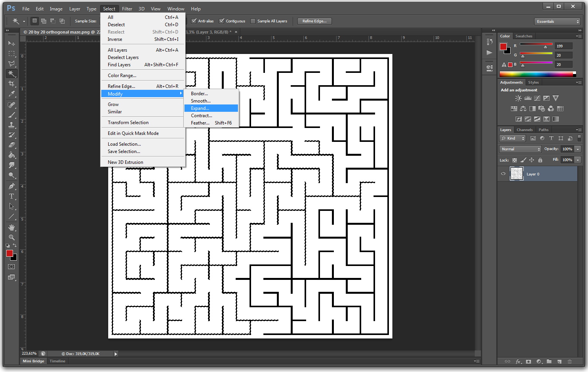Viewport: 588px width, 372px height.
Task: Open the Layers panel options menu
Action: coord(579,130)
